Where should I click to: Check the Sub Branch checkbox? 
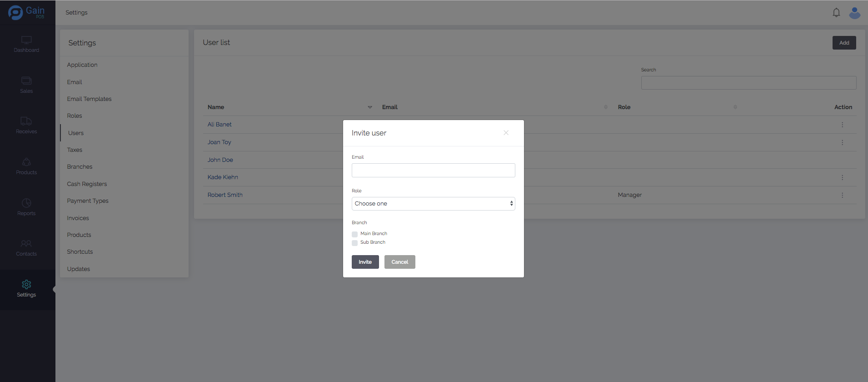click(355, 243)
